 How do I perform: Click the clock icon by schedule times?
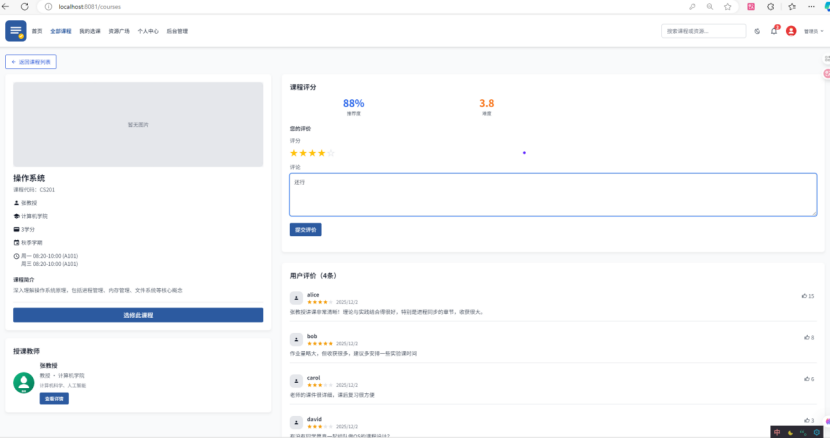(16, 256)
